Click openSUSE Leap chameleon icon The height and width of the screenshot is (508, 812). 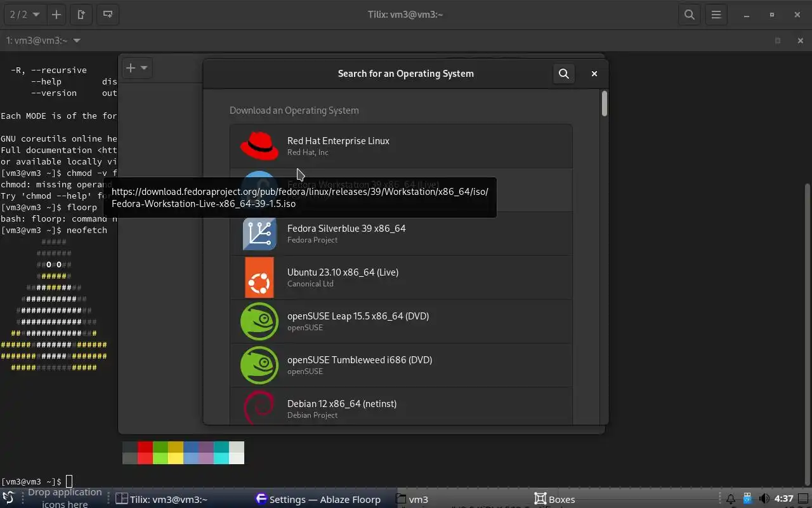pyautogui.click(x=259, y=321)
